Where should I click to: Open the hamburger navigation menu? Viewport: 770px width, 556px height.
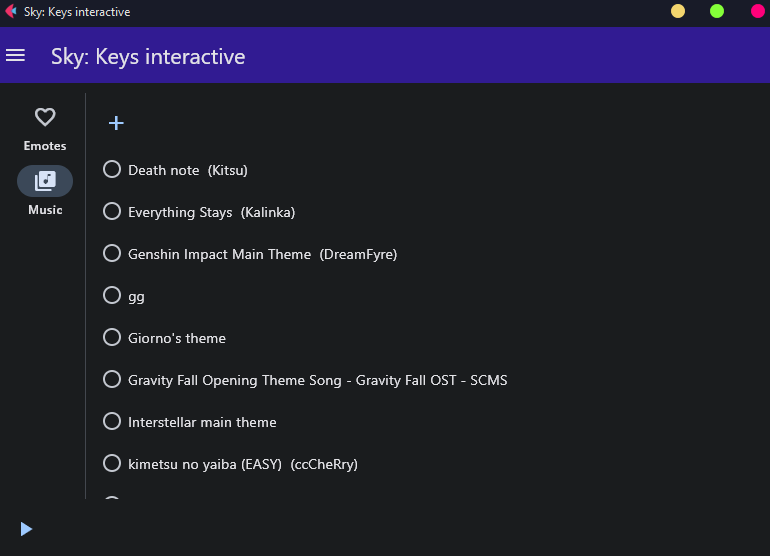15,56
